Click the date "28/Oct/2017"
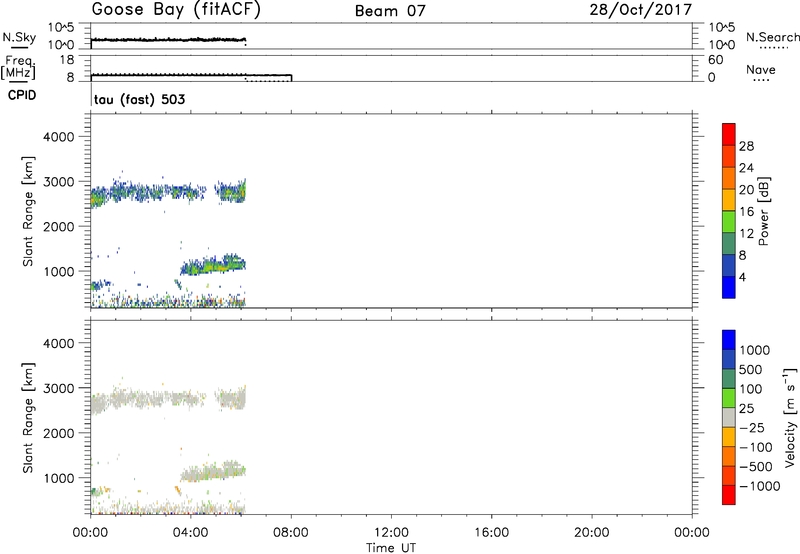 pos(641,10)
